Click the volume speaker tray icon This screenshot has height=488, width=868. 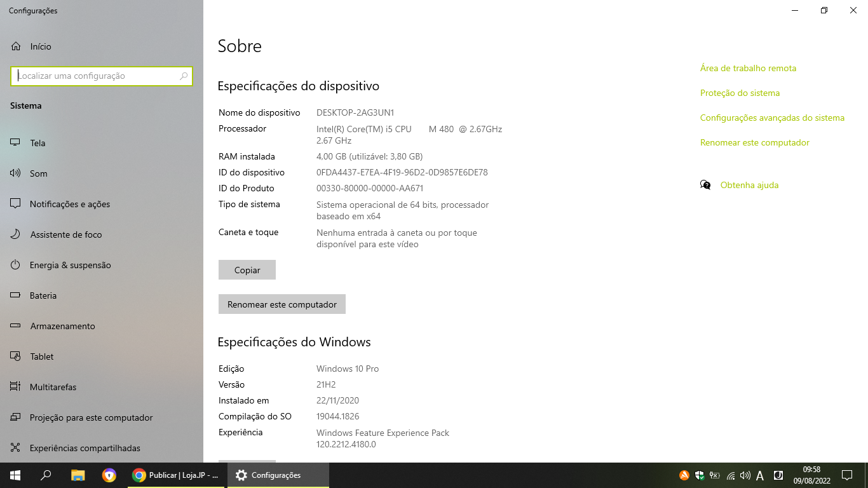[x=745, y=475]
